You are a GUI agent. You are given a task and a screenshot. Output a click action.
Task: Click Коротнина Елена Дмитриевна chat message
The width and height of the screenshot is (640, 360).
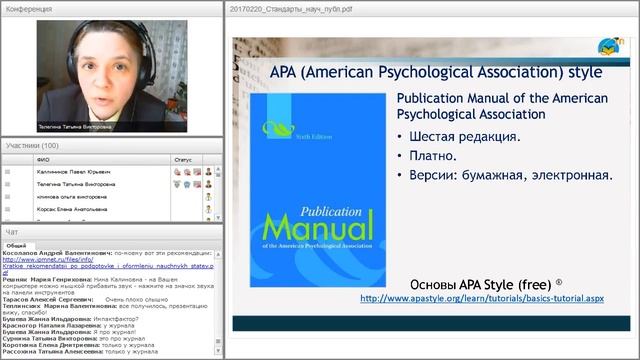78,345
